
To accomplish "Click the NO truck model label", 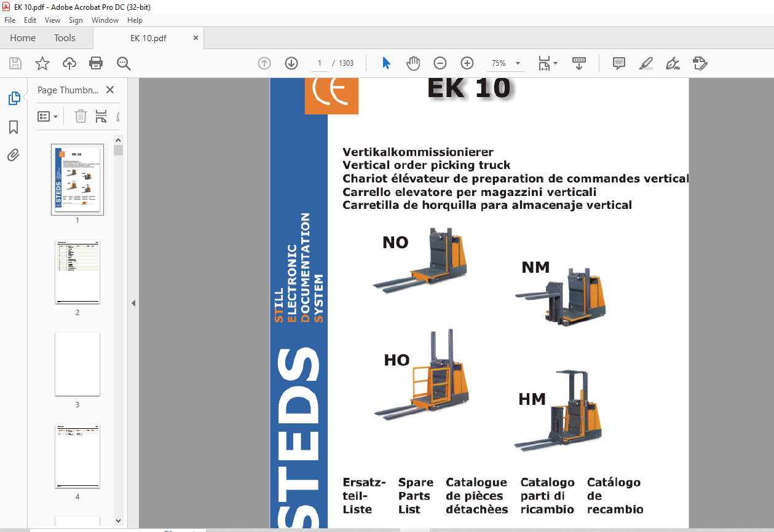I will 395,243.
